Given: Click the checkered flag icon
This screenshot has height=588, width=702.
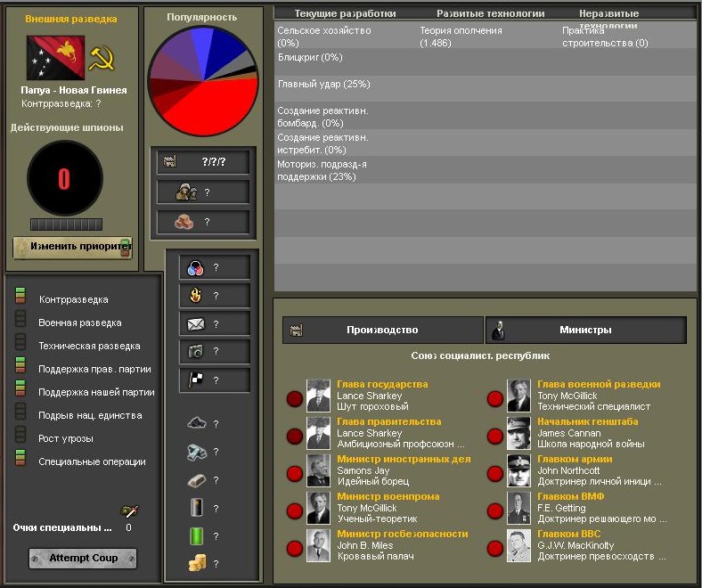Looking at the screenshot, I should click(196, 380).
